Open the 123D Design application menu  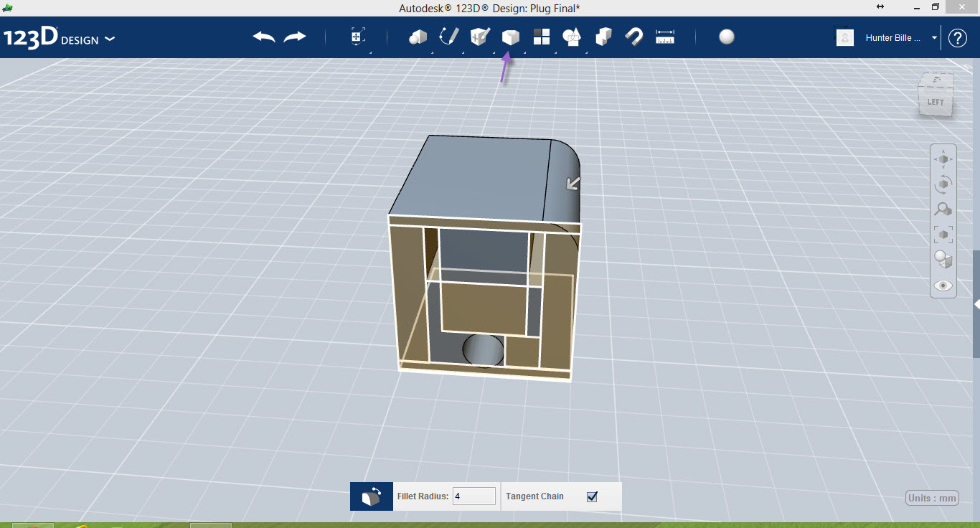click(x=58, y=38)
